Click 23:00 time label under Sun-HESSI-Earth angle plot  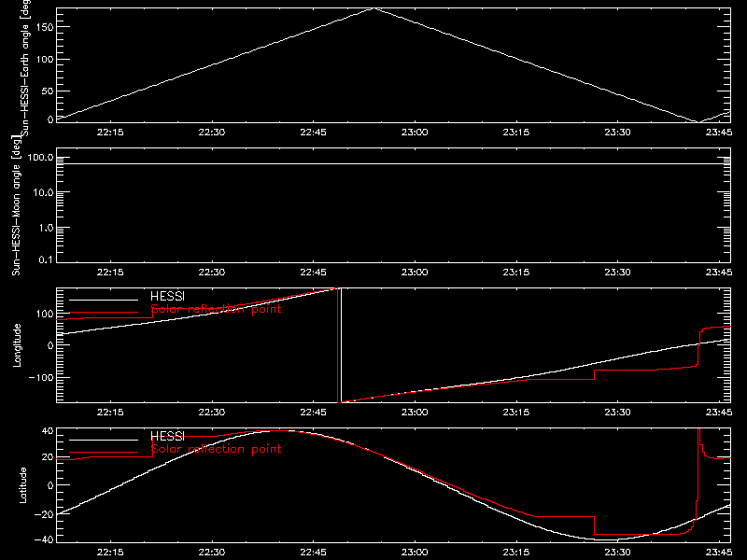tap(415, 133)
